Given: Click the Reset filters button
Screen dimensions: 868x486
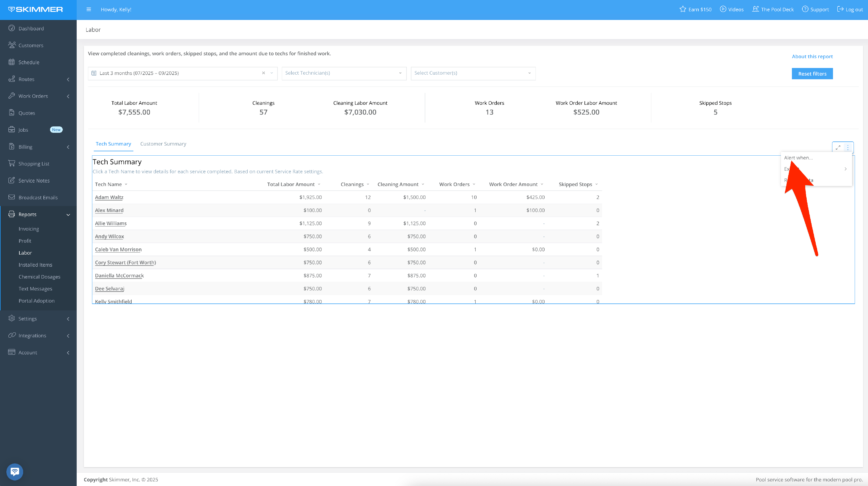Looking at the screenshot, I should 812,74.
